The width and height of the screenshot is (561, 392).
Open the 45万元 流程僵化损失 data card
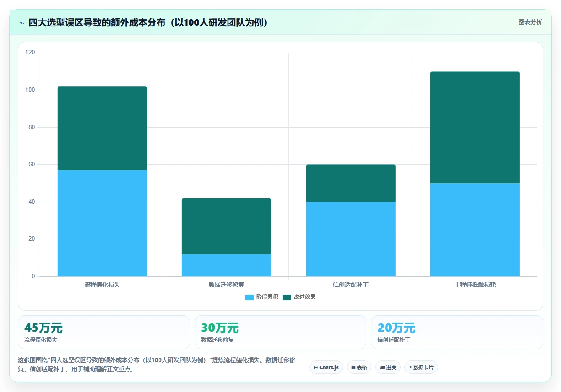tap(104, 332)
